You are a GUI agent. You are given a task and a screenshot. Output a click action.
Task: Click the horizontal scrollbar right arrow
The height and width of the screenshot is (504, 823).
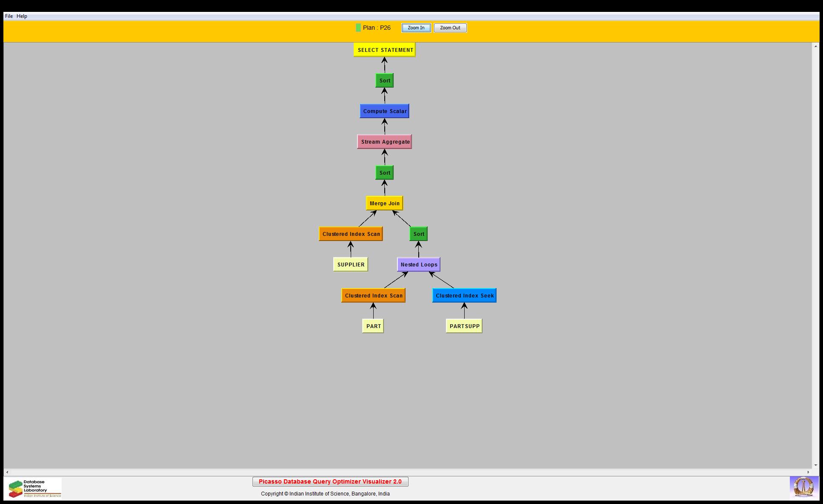[x=808, y=472]
